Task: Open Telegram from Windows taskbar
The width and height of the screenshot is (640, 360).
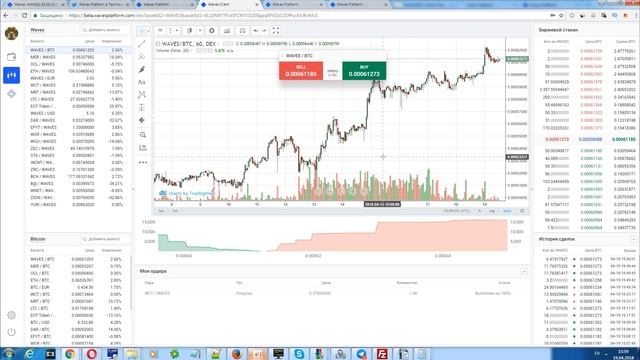Action: pyautogui.click(x=361, y=354)
